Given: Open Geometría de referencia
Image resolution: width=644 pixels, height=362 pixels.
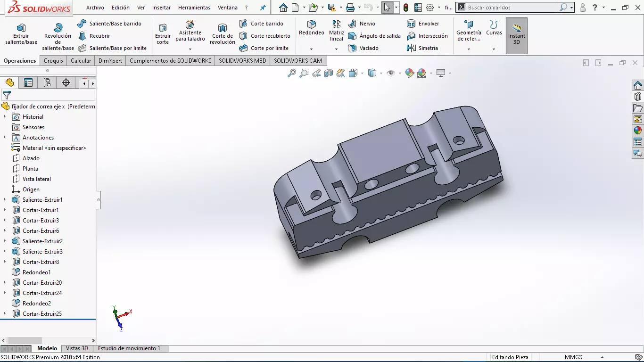Looking at the screenshot, I should (x=469, y=31).
